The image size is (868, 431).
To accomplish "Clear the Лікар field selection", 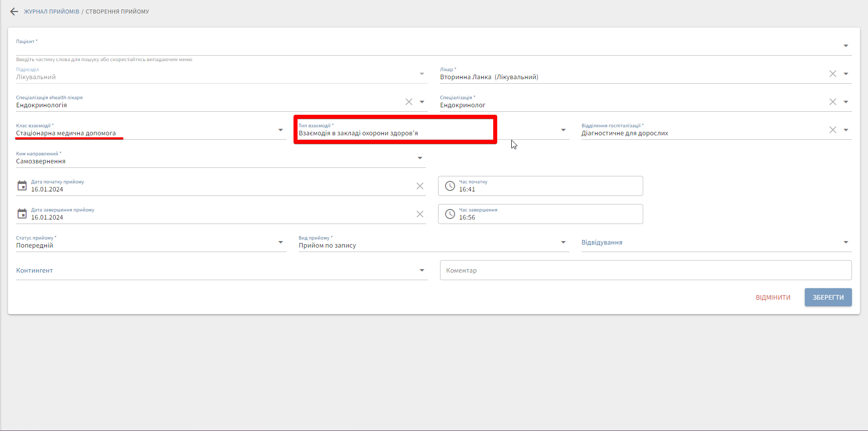I will pyautogui.click(x=832, y=74).
